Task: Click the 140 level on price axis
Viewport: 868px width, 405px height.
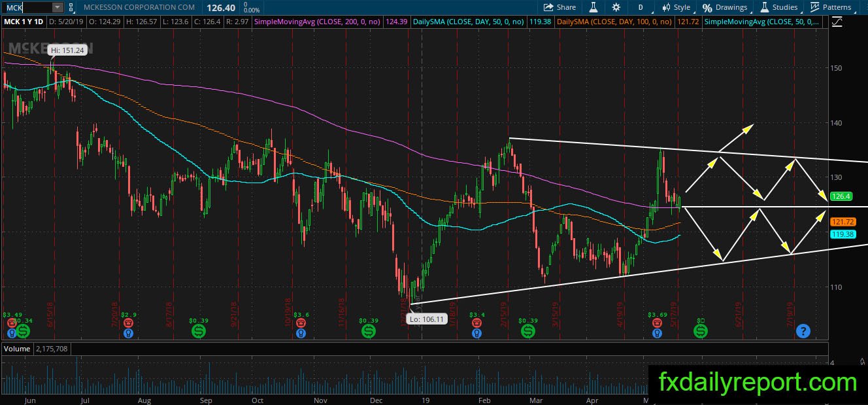Action: pos(837,123)
